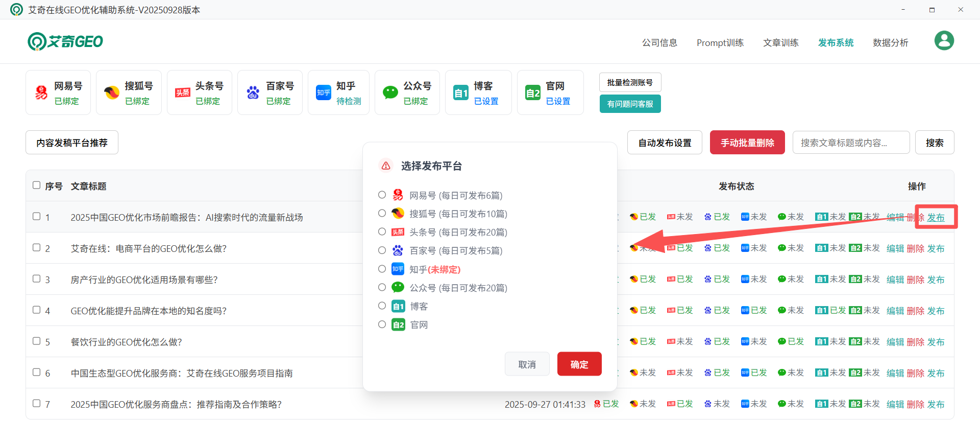Click the 头条号 icon in the dialog

[x=398, y=232]
